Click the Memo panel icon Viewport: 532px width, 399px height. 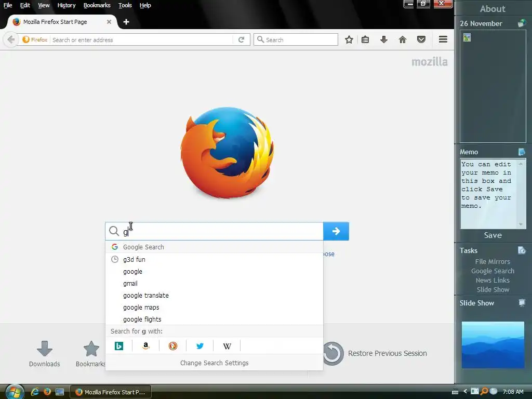pos(522,152)
